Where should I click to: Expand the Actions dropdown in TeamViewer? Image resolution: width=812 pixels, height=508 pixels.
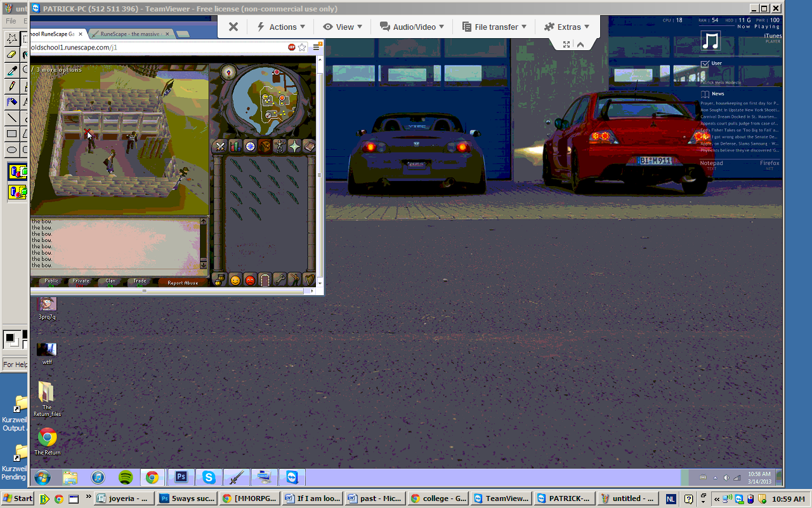point(281,27)
